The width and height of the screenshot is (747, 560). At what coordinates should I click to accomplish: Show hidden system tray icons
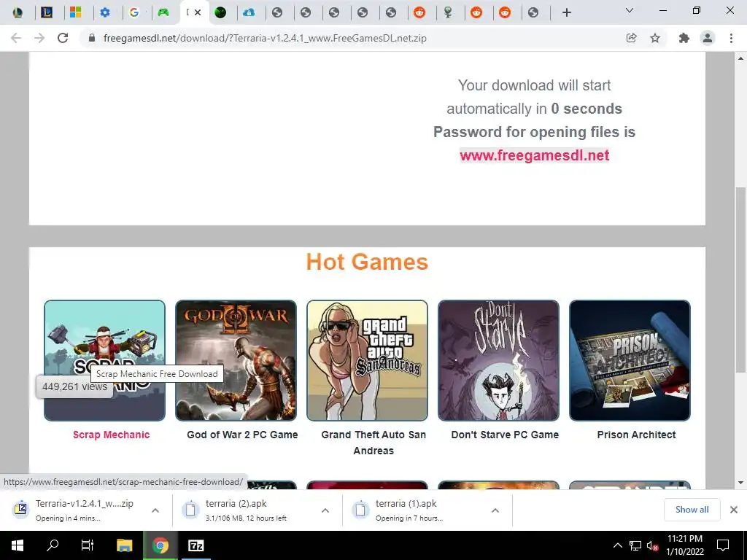point(617,545)
